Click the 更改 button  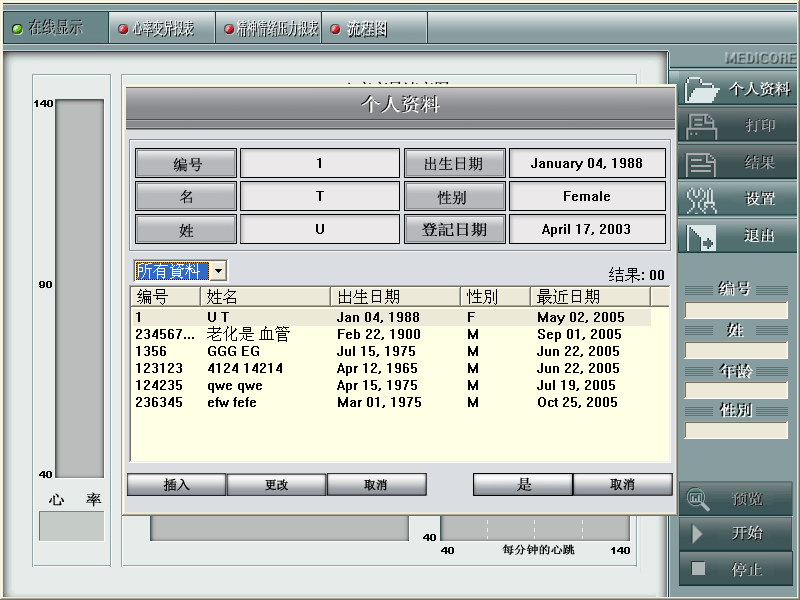point(276,485)
